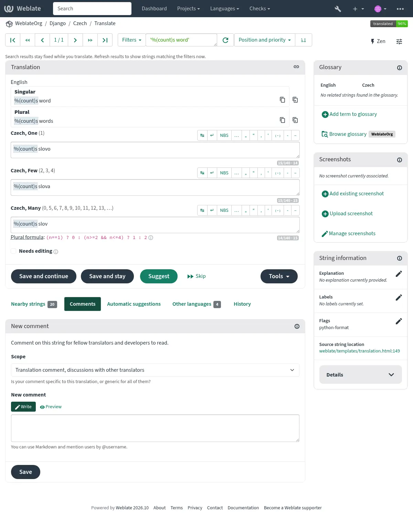Edit the string Flags
The image size is (413, 532).
[x=399, y=321]
